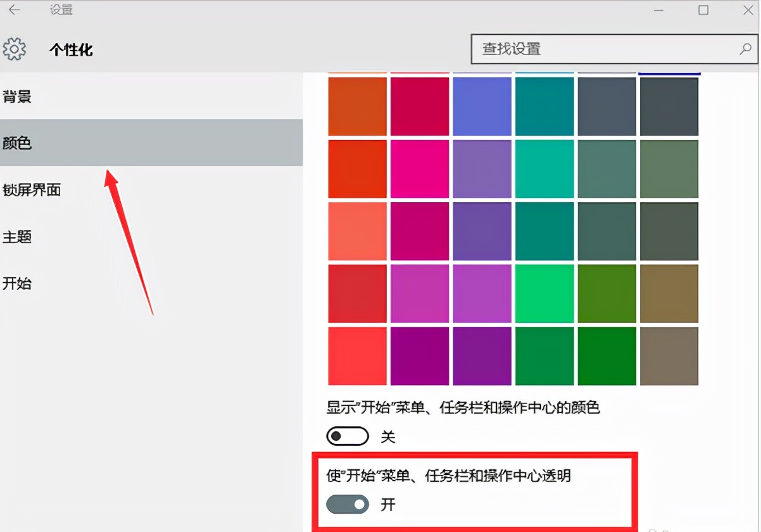
Task: Choose the bright green accent color
Action: tap(544, 293)
